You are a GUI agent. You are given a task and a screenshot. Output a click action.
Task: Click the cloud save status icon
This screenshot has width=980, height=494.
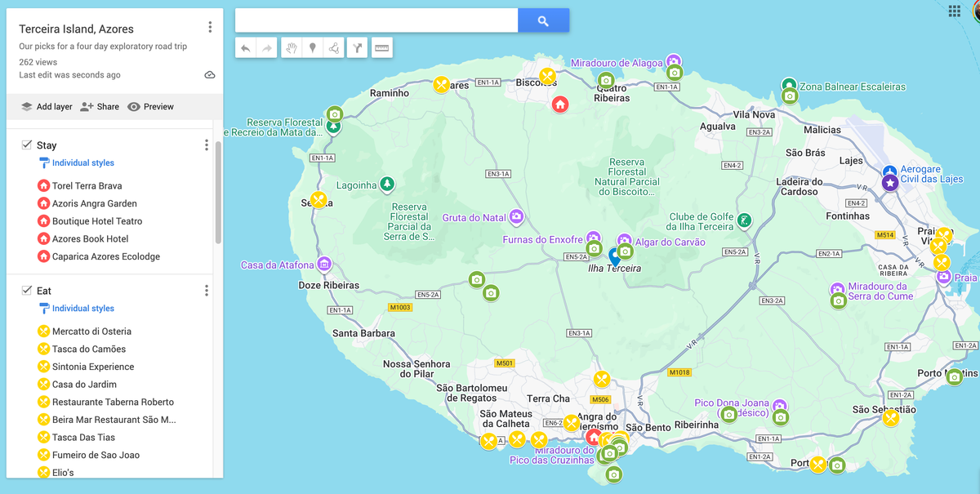point(209,73)
